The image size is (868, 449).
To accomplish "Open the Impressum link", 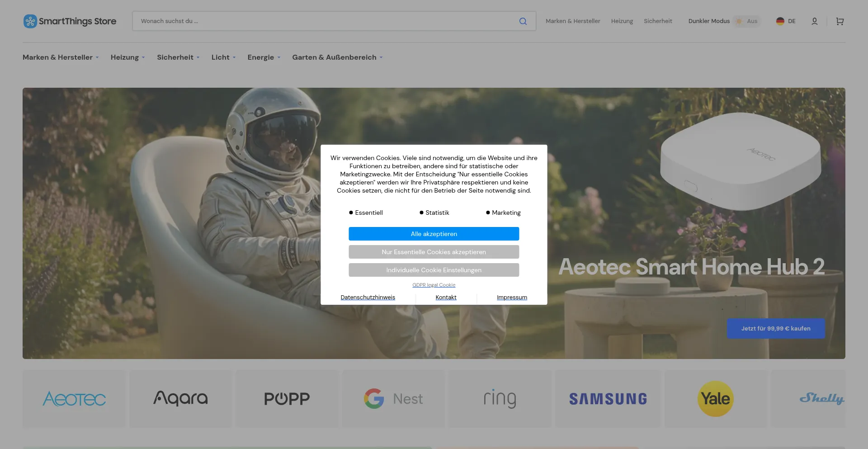I will [512, 297].
